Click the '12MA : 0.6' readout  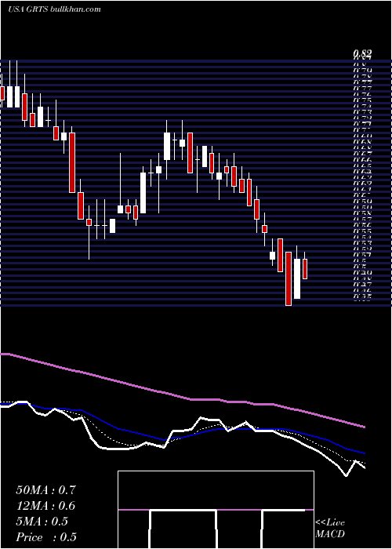point(45,506)
